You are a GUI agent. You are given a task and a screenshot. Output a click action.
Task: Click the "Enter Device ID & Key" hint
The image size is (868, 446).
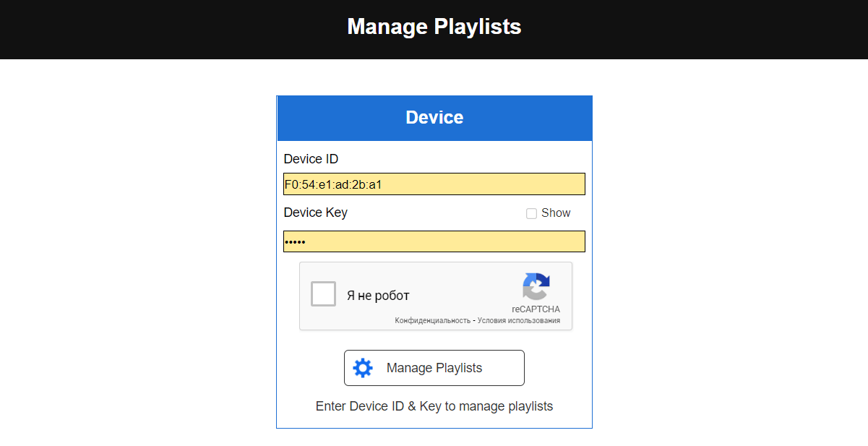click(434, 406)
